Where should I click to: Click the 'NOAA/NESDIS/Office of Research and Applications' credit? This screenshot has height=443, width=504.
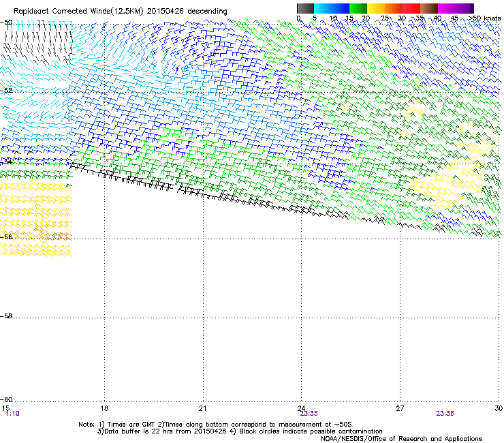coord(401,439)
